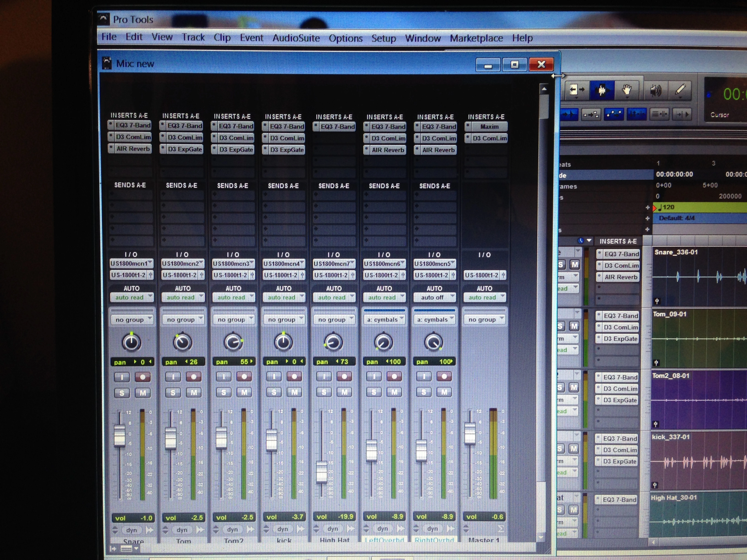
Task: Mute the RightOverhd channel
Action: [x=444, y=392]
